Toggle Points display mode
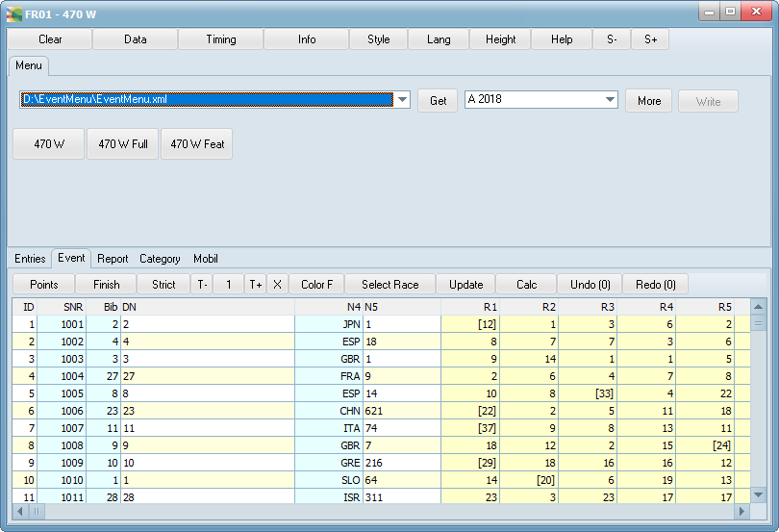The image size is (779, 532). coord(44,285)
